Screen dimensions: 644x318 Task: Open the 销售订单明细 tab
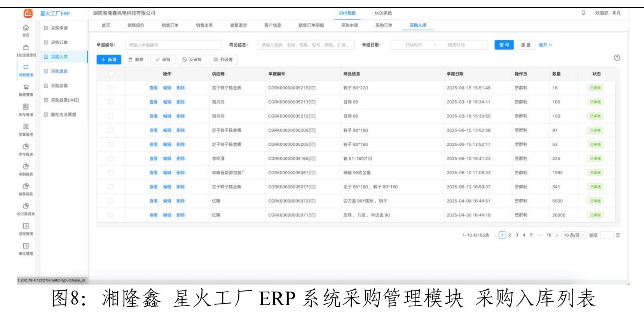(311, 25)
